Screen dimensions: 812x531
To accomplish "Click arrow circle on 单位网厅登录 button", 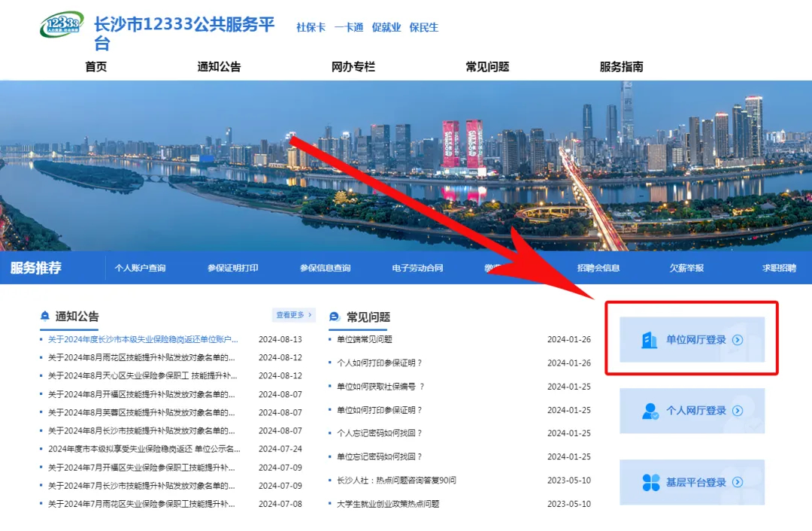I will click(738, 340).
